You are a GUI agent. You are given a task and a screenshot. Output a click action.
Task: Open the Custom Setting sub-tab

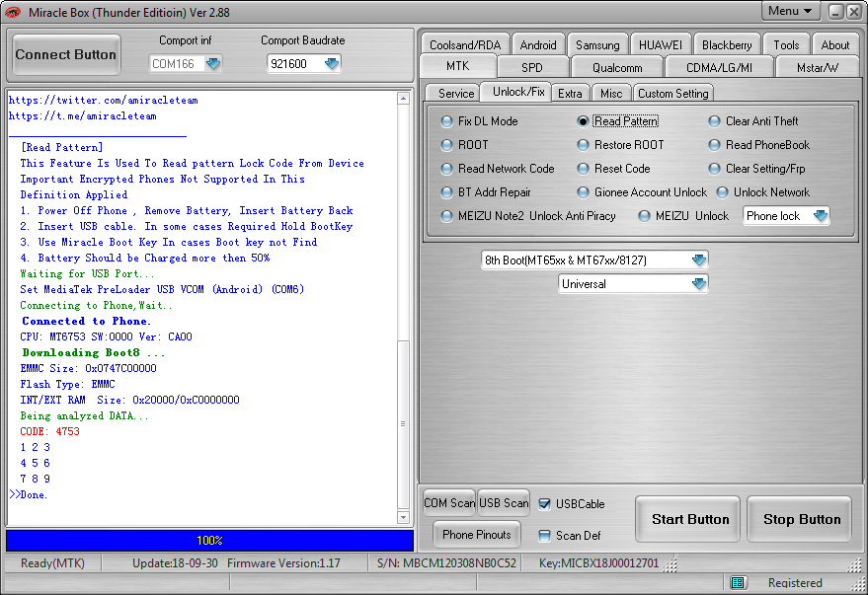[673, 94]
